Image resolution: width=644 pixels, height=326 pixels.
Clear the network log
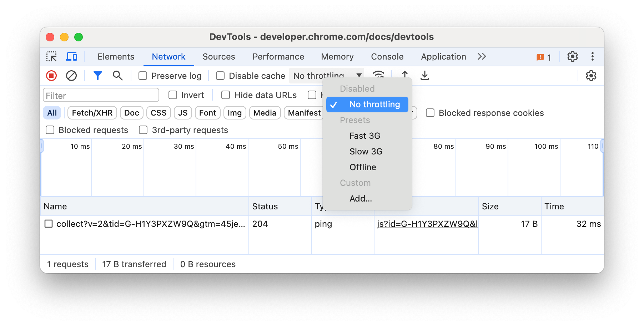[71, 76]
